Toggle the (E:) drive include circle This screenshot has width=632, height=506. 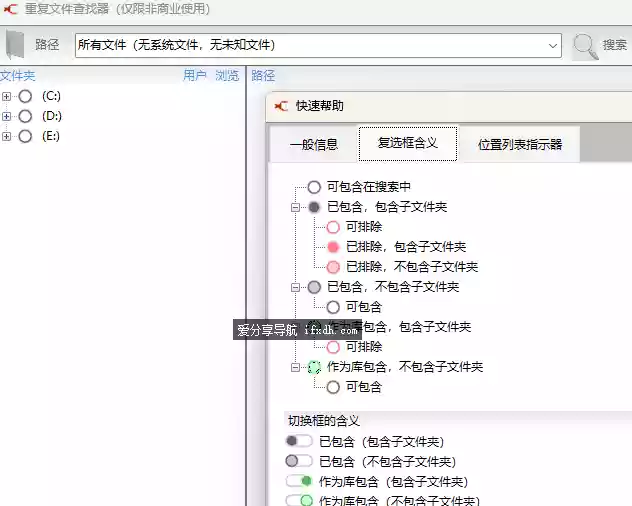(x=25, y=136)
